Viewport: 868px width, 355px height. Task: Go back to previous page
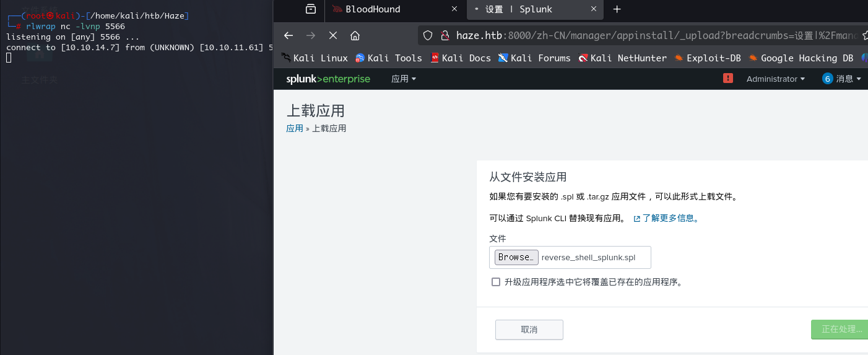(x=289, y=35)
